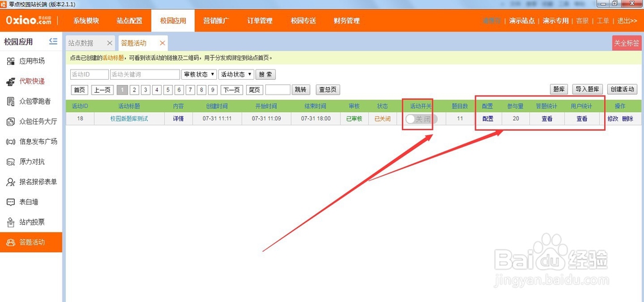Click the 演示专用 header link
The height and width of the screenshot is (302, 644).
point(555,21)
